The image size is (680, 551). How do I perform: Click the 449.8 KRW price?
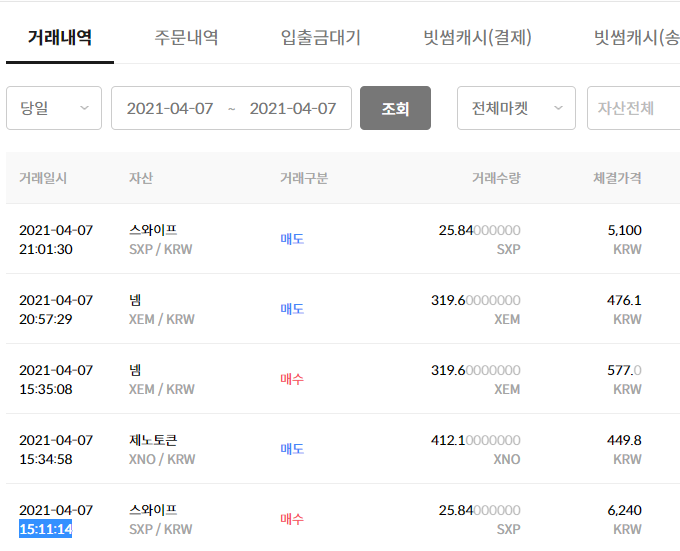[x=624, y=440]
